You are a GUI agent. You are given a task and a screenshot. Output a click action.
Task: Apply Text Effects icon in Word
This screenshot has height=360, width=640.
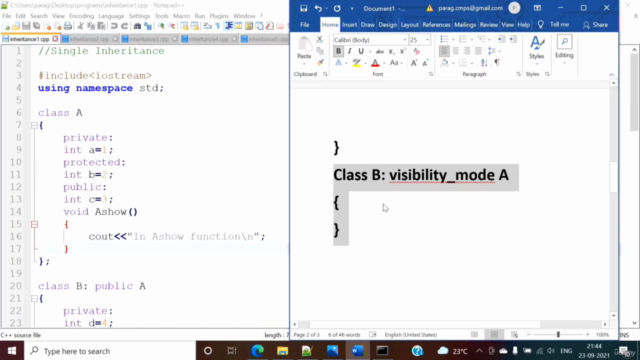point(338,63)
